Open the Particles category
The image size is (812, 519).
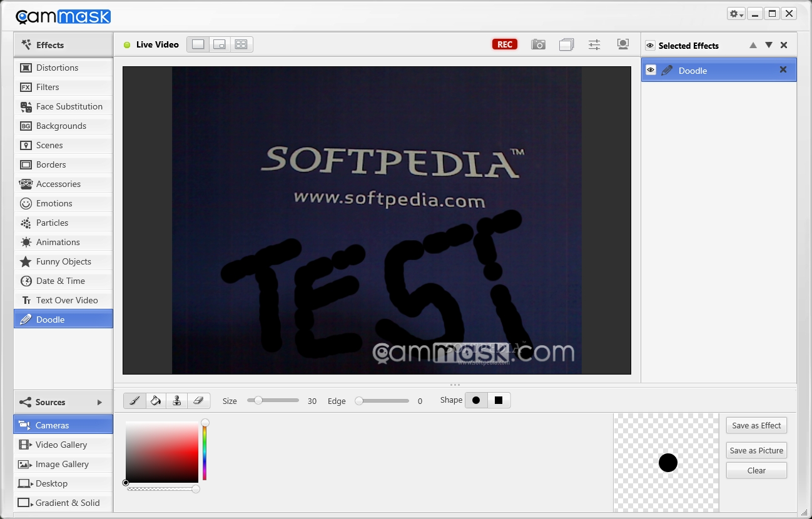click(63, 223)
